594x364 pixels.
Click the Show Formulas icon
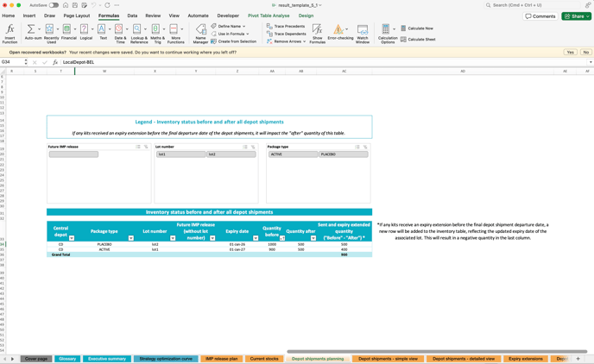point(317,31)
